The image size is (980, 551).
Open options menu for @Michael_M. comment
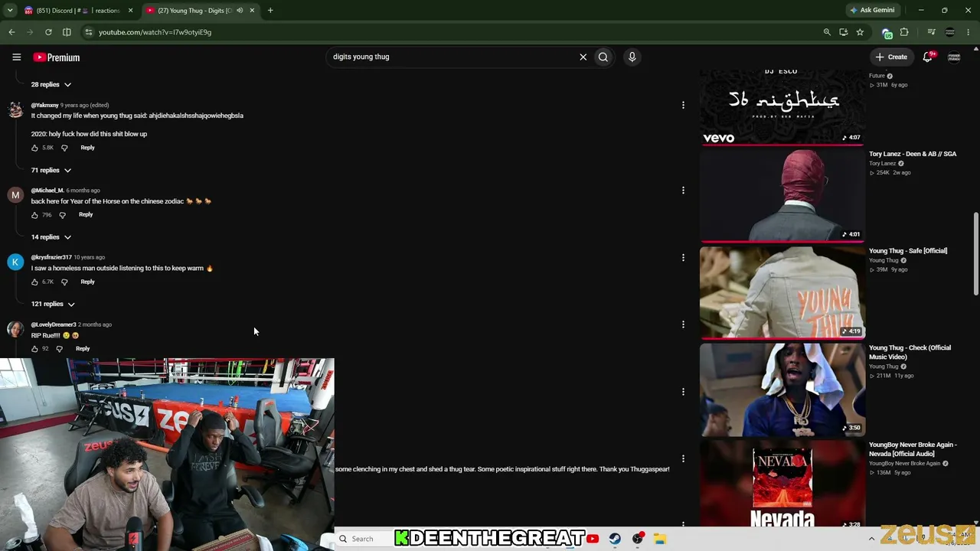[683, 191]
